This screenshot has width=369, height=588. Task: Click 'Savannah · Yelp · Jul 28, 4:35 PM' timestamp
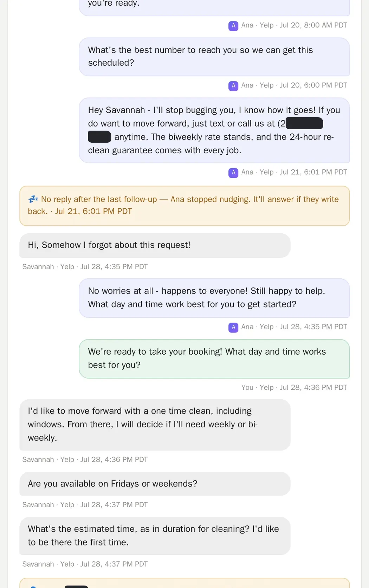click(85, 267)
